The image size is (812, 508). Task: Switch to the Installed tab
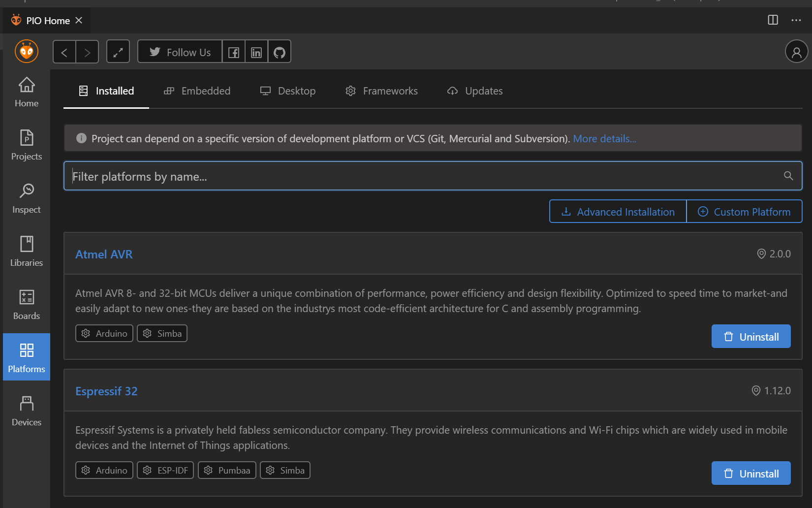coord(106,91)
